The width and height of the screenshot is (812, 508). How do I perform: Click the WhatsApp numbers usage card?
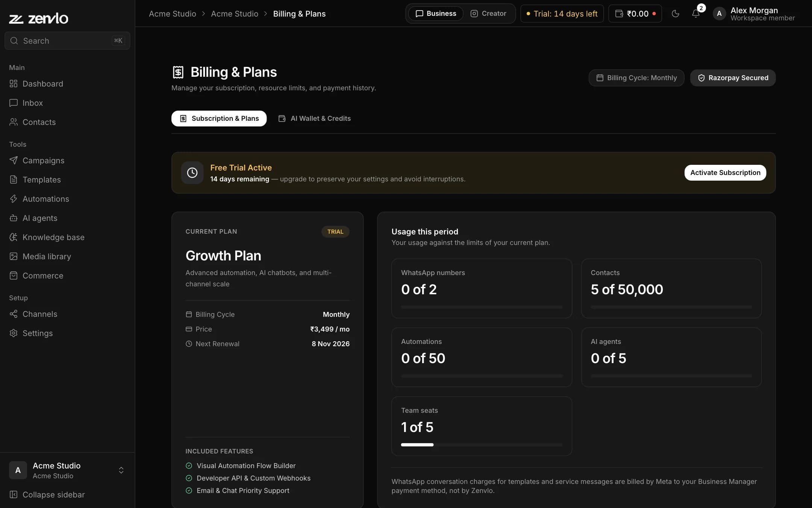pyautogui.click(x=482, y=288)
